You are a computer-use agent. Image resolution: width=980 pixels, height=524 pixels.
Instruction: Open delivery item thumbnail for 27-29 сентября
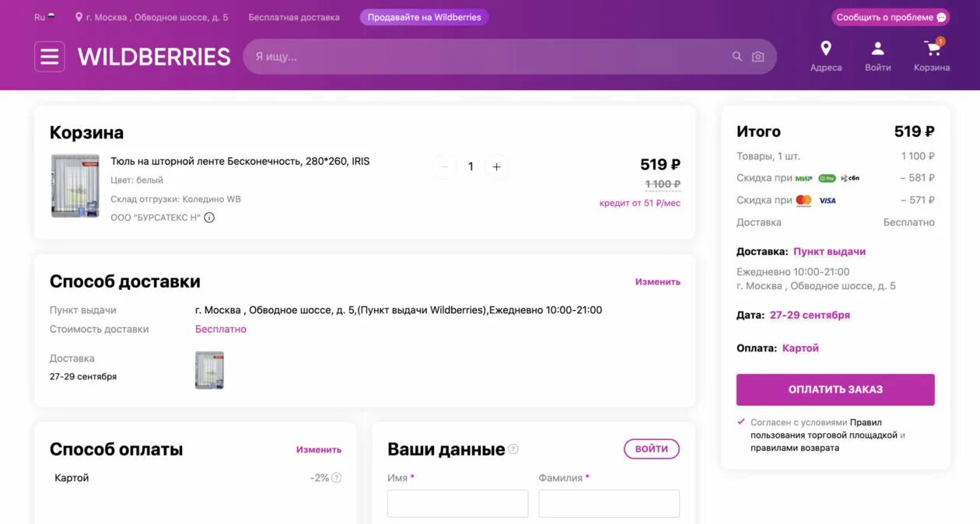point(209,370)
